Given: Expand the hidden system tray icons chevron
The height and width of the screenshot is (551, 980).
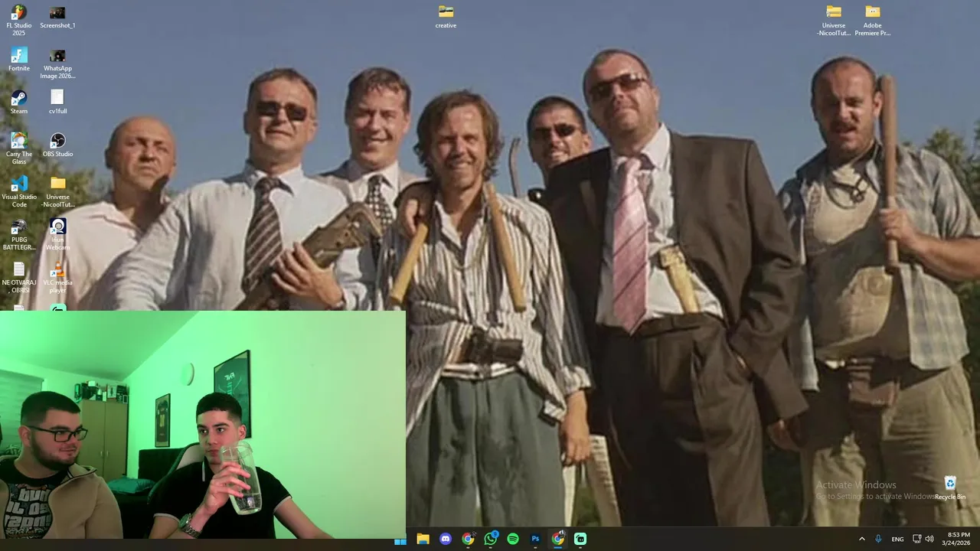Looking at the screenshot, I should pos(861,539).
